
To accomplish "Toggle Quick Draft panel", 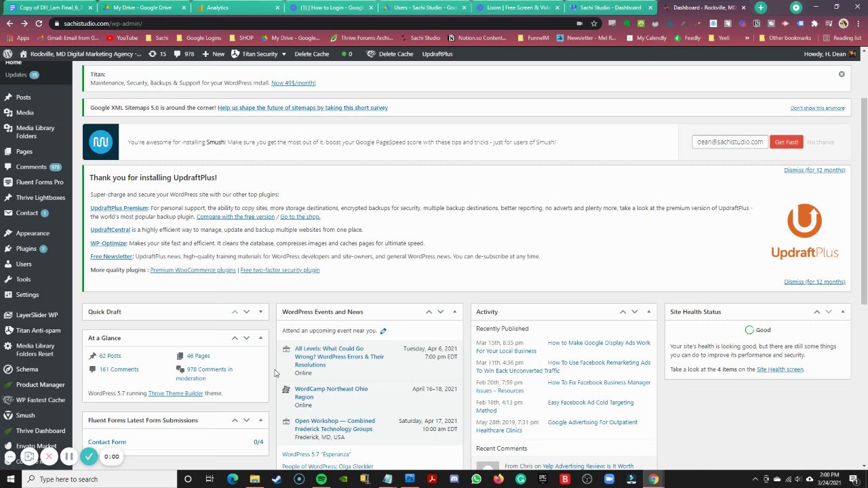I will pos(260,312).
